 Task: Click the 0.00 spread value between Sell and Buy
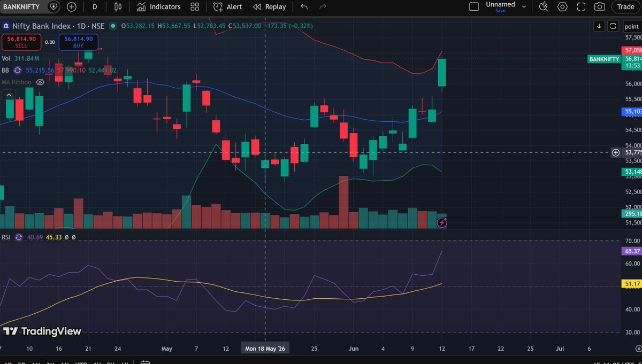[x=50, y=42]
